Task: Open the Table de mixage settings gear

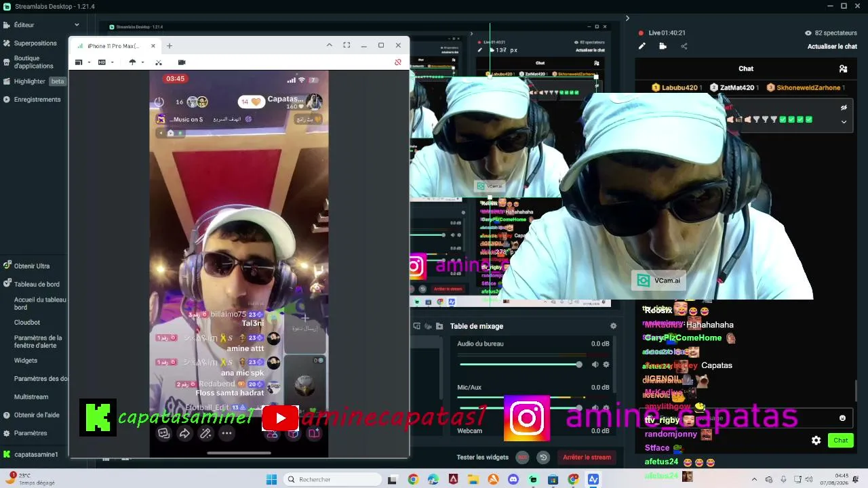Action: 613,326
